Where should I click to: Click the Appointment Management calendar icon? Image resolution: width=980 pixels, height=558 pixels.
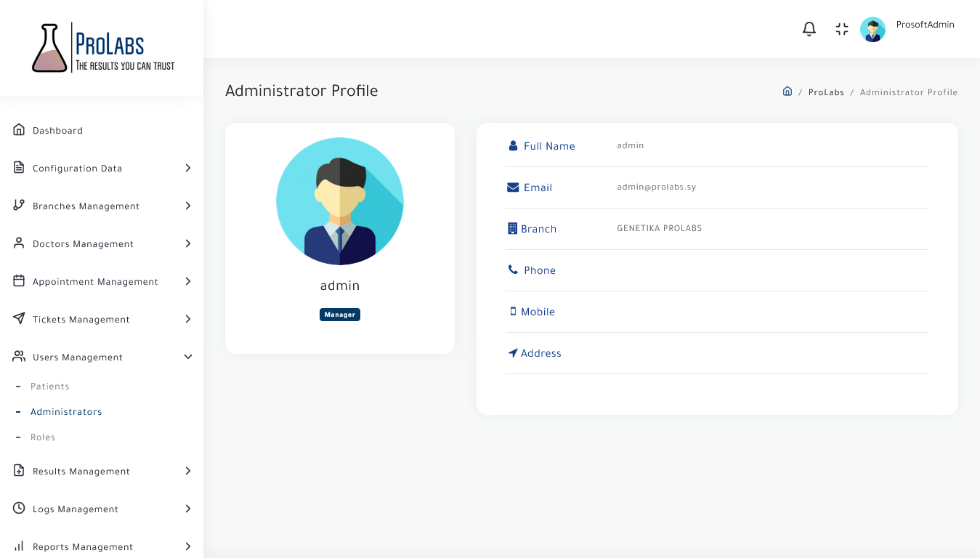point(19,281)
